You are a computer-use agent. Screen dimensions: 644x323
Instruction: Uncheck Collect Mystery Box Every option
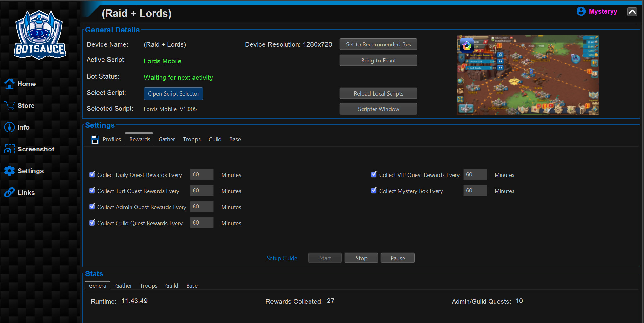pos(374,191)
